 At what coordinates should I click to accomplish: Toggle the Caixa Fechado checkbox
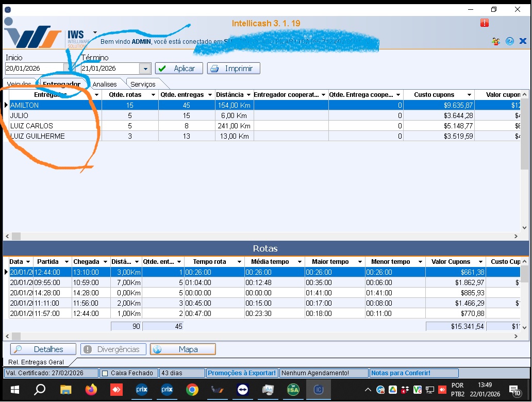(x=105, y=373)
